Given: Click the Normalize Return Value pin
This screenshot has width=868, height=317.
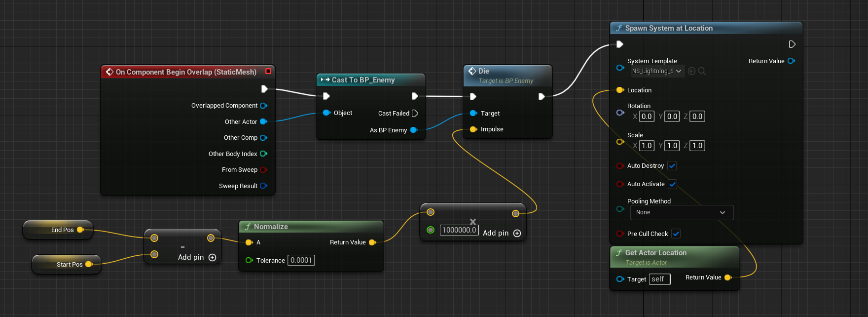Looking at the screenshot, I should (372, 242).
